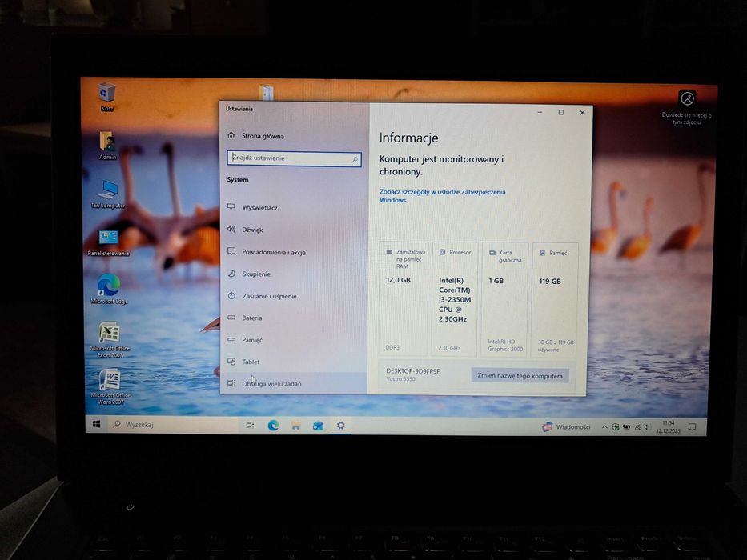Select the Procesor info card
This screenshot has height=560, width=747.
[455, 299]
